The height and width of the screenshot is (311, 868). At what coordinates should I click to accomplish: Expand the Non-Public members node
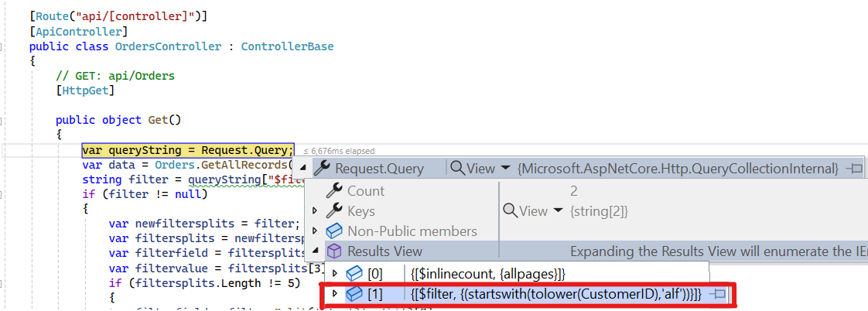pyautogui.click(x=315, y=231)
